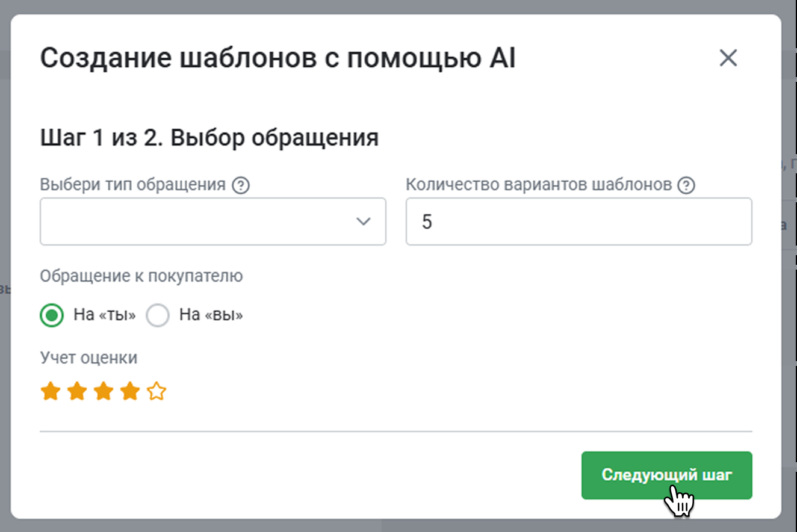This screenshot has width=797, height=532.
Task: Click help icon beside "Количество вариантов шаблонов"
Action: click(686, 185)
